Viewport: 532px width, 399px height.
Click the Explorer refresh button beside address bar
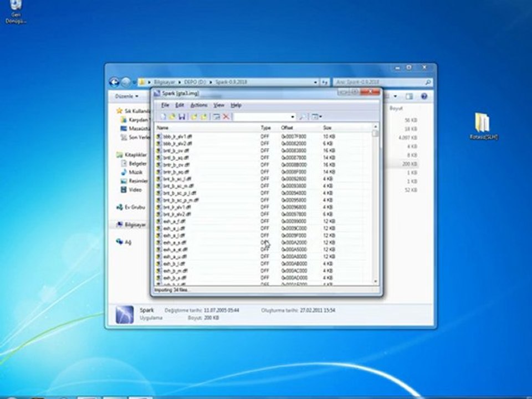click(x=325, y=82)
